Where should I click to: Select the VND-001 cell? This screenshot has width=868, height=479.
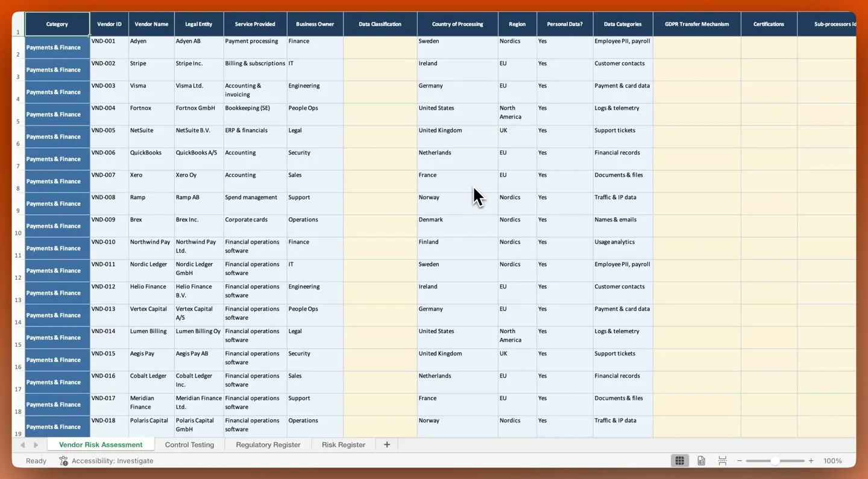click(x=109, y=48)
